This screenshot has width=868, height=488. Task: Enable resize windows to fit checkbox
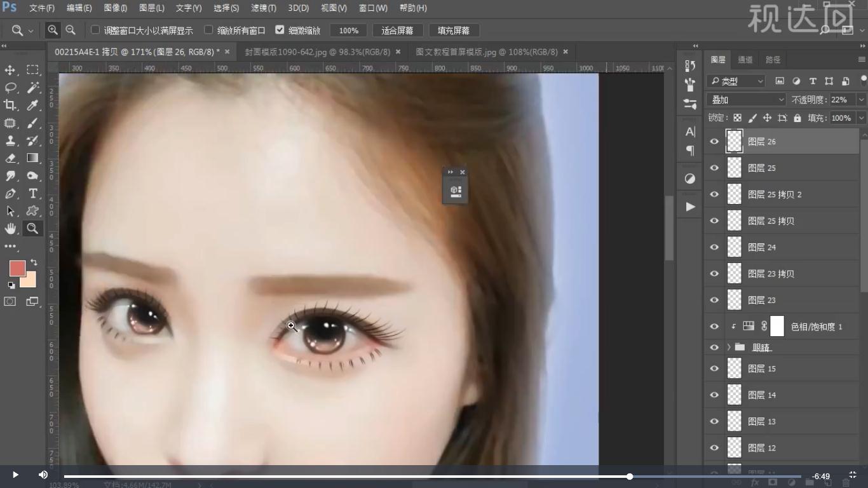coord(95,30)
